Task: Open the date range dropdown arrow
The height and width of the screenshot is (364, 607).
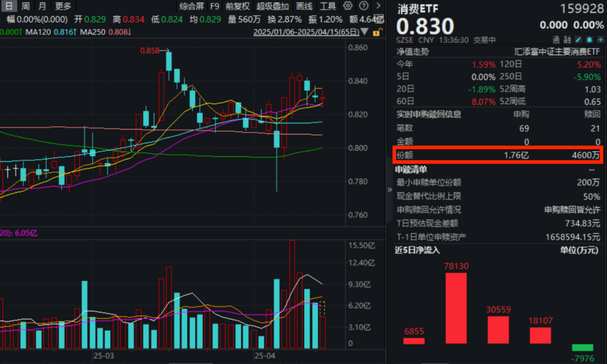Action: click(364, 31)
